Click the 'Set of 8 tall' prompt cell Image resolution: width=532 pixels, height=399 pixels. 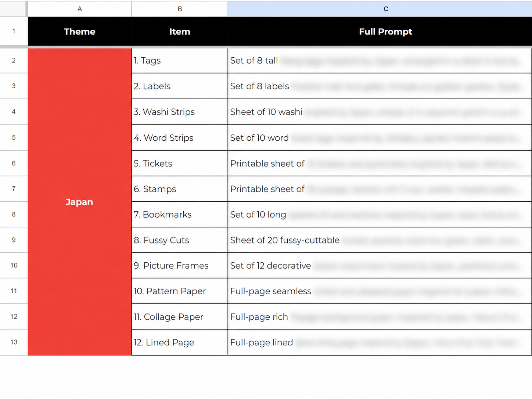pos(380,61)
